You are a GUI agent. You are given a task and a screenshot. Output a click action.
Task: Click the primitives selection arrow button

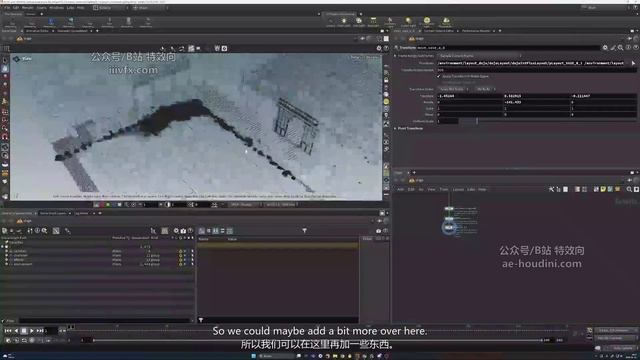tap(633, 63)
